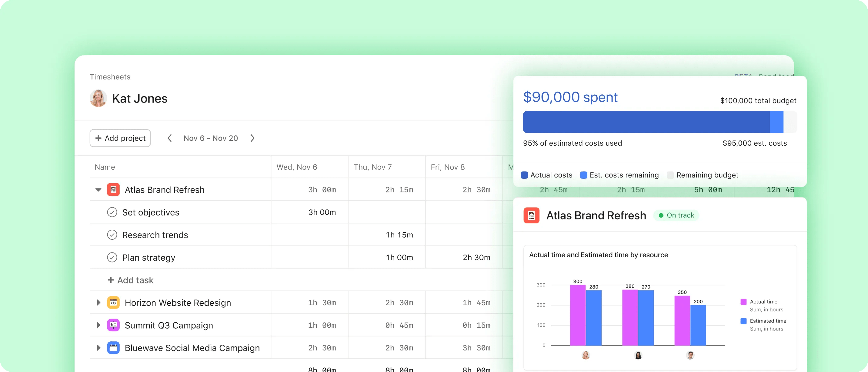Check off the Plan strategy task
This screenshot has height=372, width=868.
(x=112, y=257)
